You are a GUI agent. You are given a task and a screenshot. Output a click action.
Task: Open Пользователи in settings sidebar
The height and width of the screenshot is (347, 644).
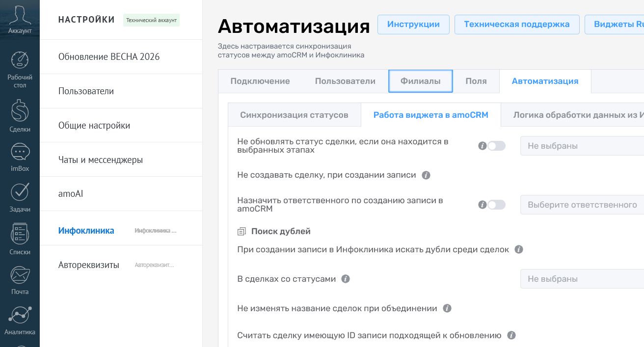coord(121,91)
